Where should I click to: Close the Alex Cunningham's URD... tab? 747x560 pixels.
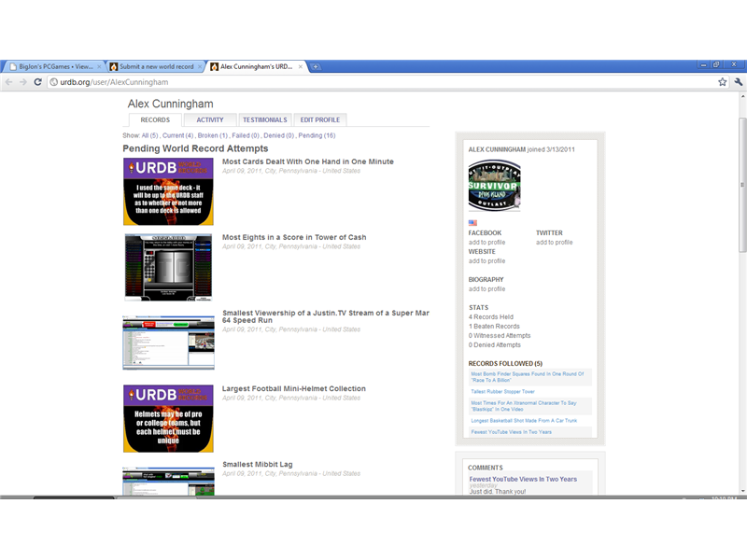pyautogui.click(x=300, y=66)
